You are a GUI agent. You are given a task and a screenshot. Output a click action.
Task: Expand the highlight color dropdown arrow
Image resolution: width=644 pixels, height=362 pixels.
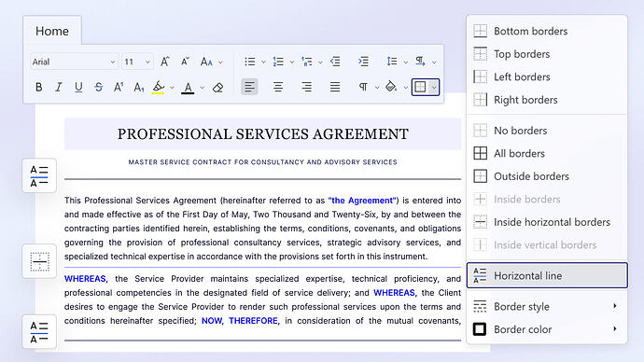(172, 88)
